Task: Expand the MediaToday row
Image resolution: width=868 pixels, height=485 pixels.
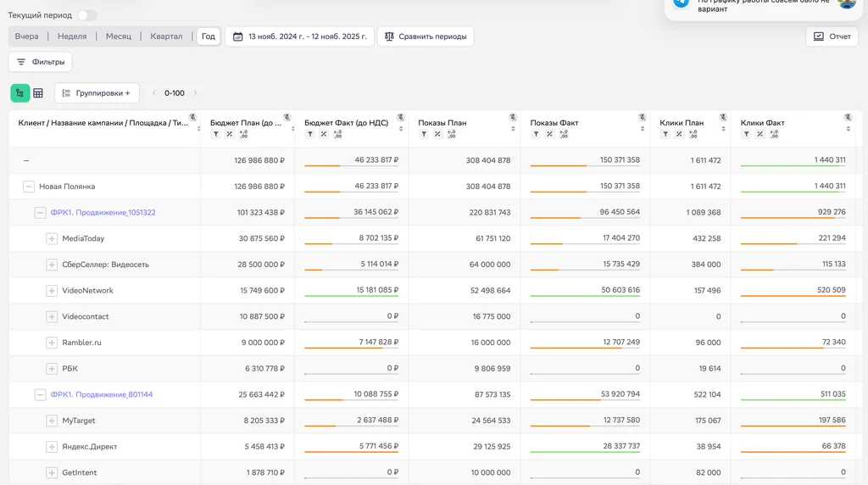Action: [x=52, y=238]
